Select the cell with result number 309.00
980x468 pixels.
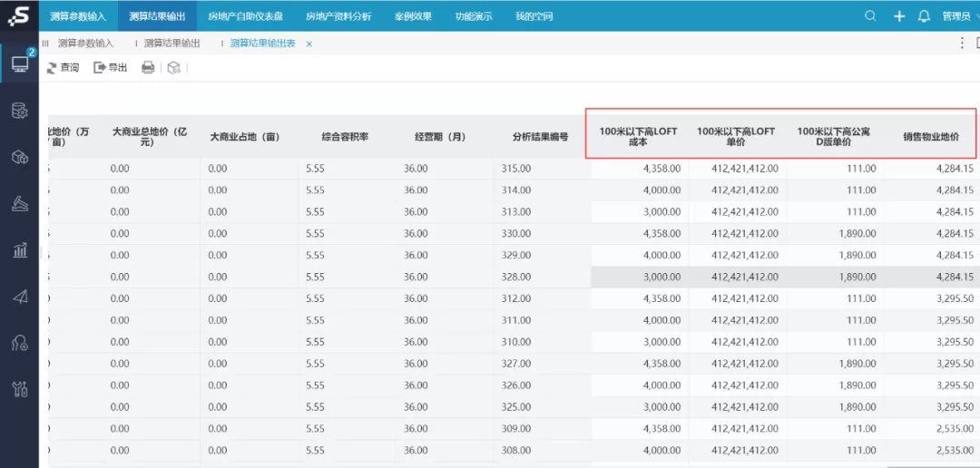click(x=542, y=429)
